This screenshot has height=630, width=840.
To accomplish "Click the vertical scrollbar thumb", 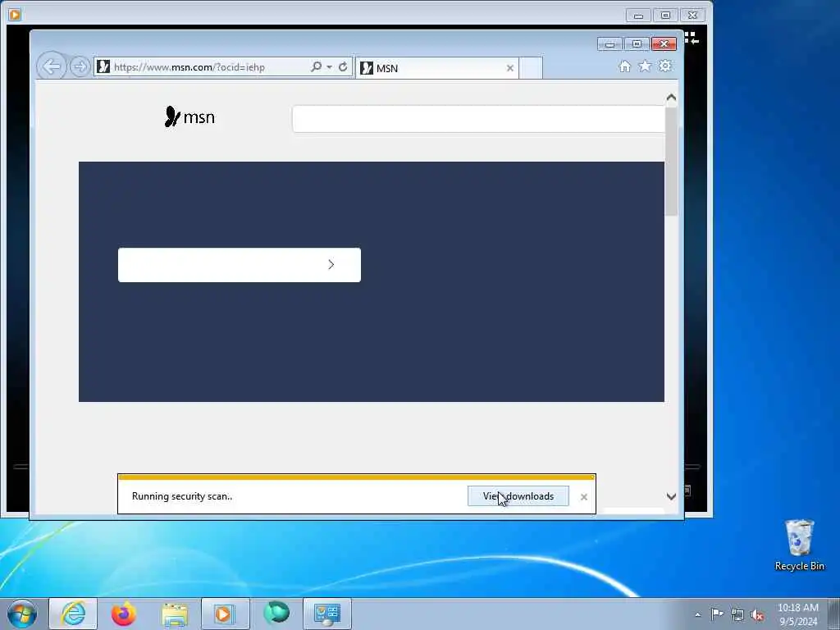I will [x=671, y=162].
